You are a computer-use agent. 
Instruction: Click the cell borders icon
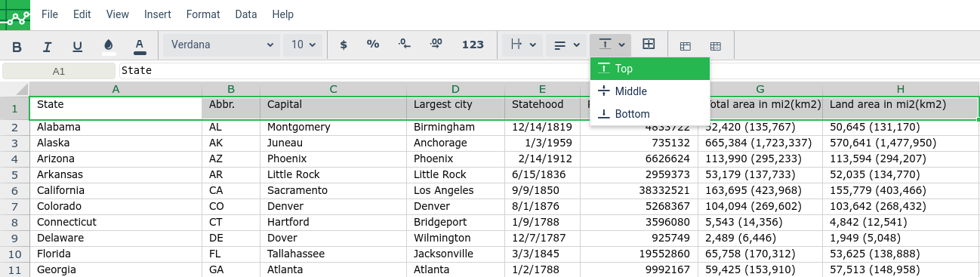(649, 45)
